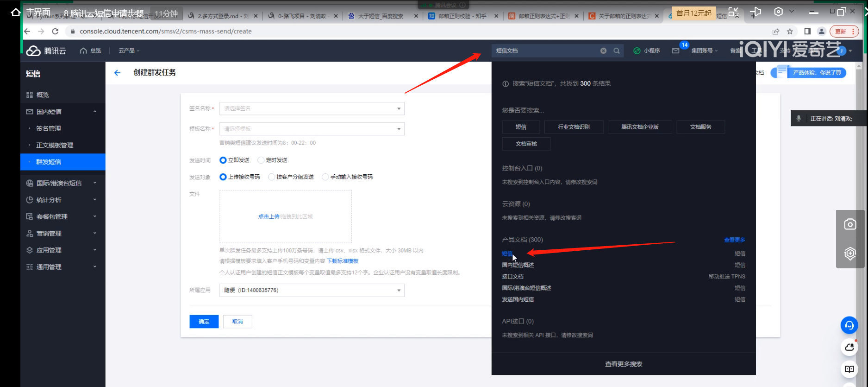The width and height of the screenshot is (868, 387).
Task: Open online customer service headset button
Action: click(x=849, y=325)
